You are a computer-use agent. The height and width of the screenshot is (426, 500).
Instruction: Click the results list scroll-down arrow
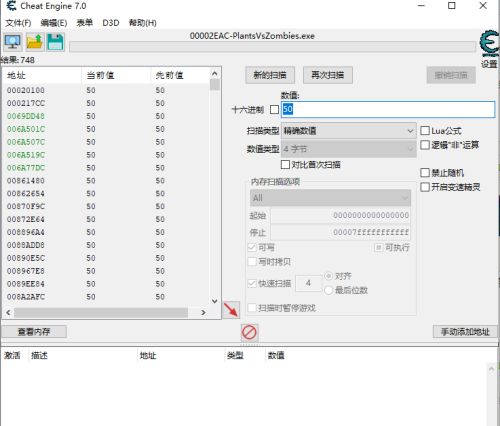click(x=215, y=301)
